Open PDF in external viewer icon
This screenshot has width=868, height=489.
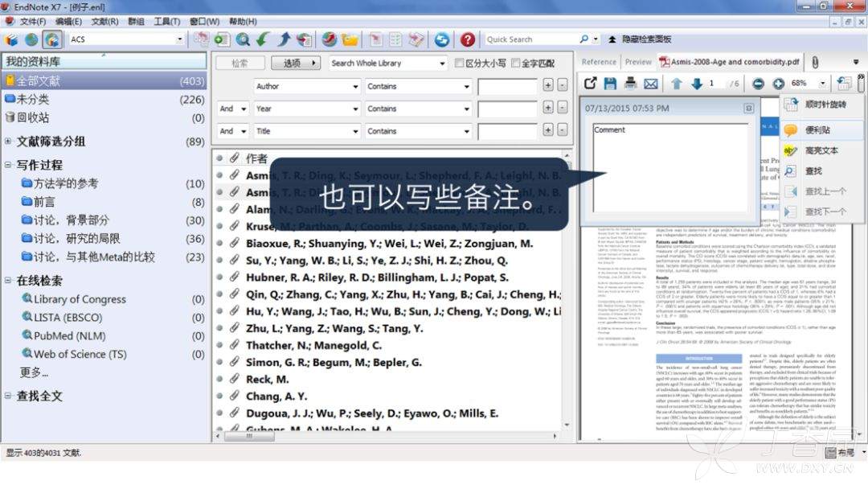(590, 83)
